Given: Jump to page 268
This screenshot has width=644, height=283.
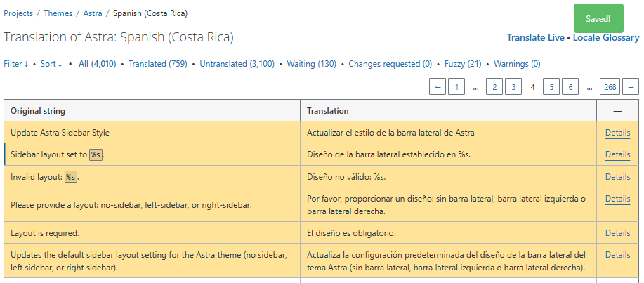Looking at the screenshot, I should pyautogui.click(x=610, y=87).
